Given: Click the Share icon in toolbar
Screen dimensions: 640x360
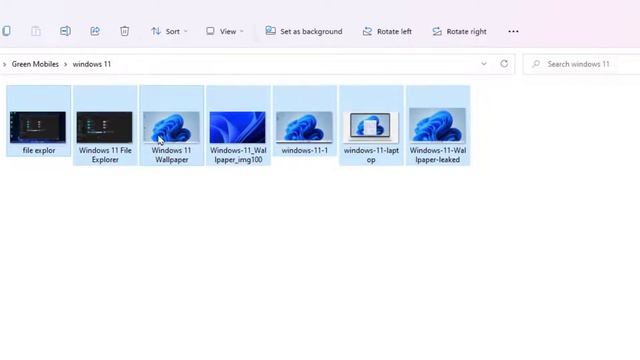Looking at the screenshot, I should (x=95, y=31).
